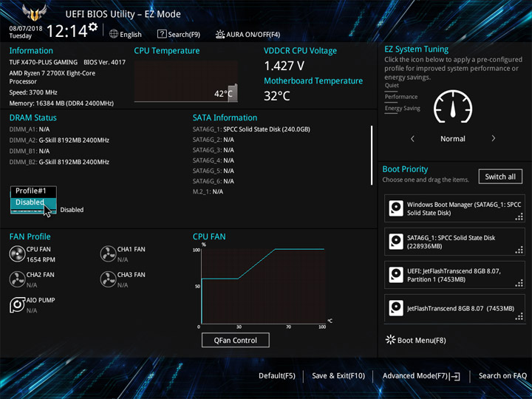Select next tuning profile with right chevron
The height and width of the screenshot is (399, 532).
(x=494, y=138)
